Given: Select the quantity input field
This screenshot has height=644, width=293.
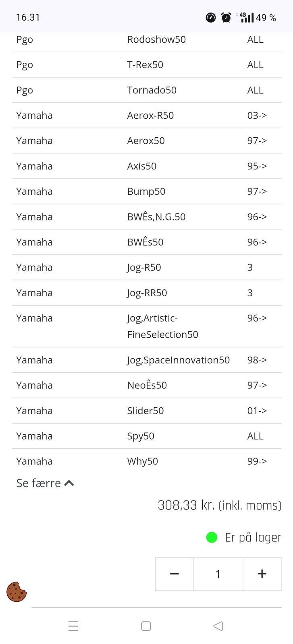Looking at the screenshot, I should 218,574.
